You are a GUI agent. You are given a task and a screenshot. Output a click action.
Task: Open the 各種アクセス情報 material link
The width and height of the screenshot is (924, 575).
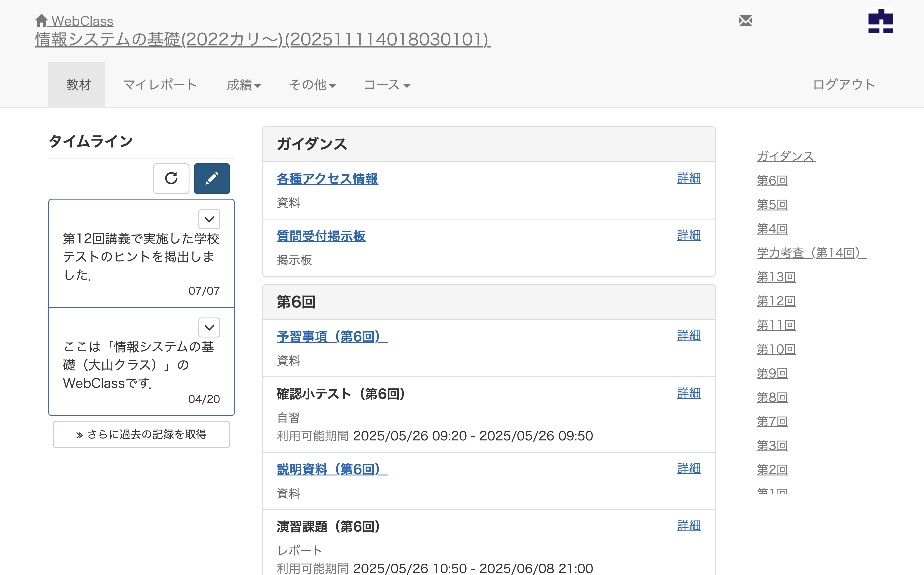[327, 179]
